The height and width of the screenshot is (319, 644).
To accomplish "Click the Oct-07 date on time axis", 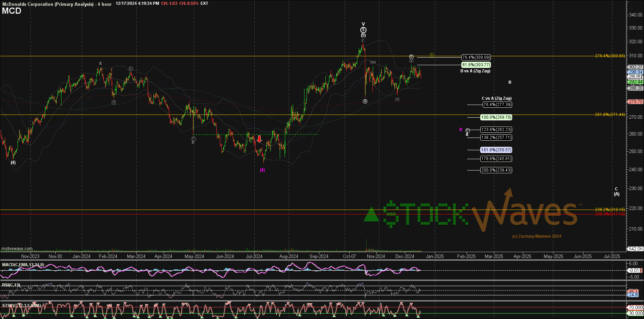I will click(349, 256).
